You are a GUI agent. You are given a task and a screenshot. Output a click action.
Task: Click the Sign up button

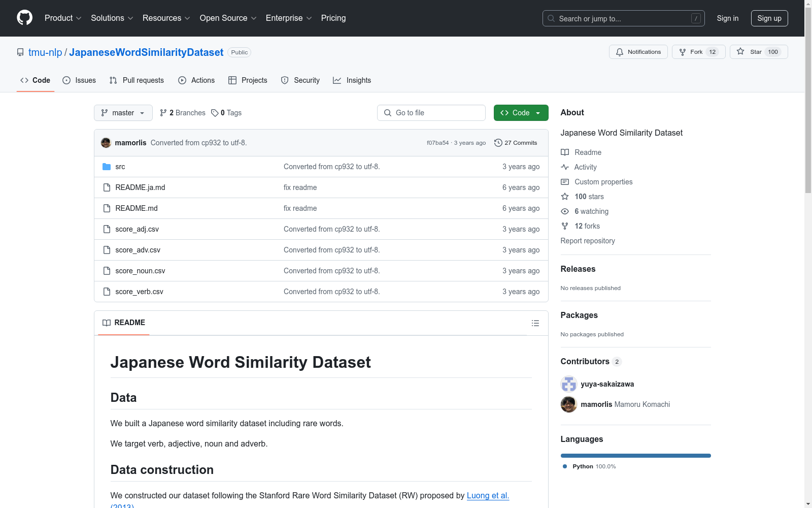[769, 18]
